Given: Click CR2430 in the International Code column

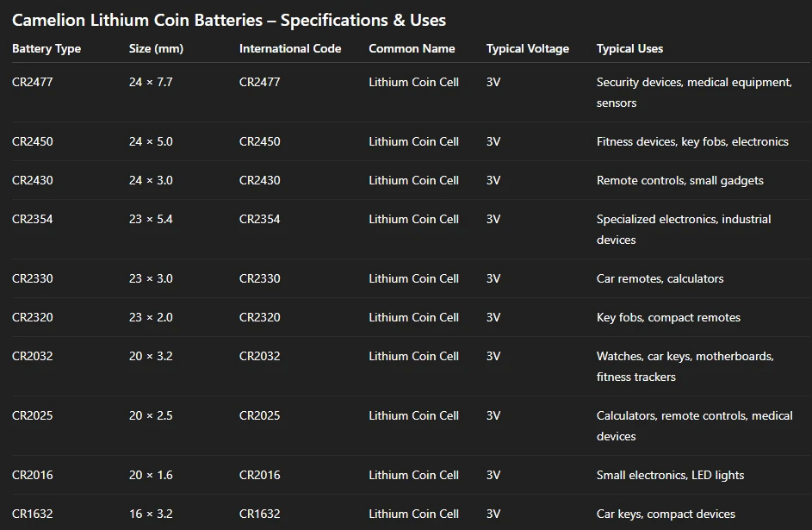Looking at the screenshot, I should click(259, 180).
